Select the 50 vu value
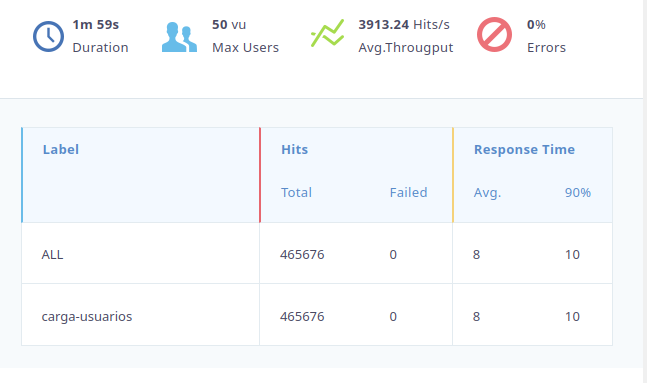This screenshot has height=383, width=647. click(x=229, y=25)
